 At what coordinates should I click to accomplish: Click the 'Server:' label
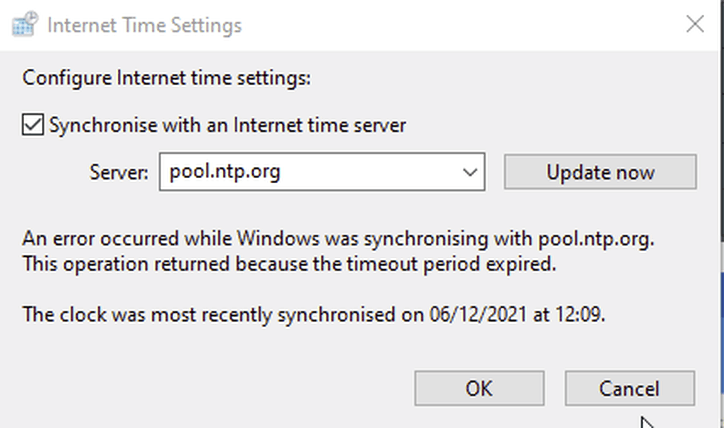[x=119, y=172]
